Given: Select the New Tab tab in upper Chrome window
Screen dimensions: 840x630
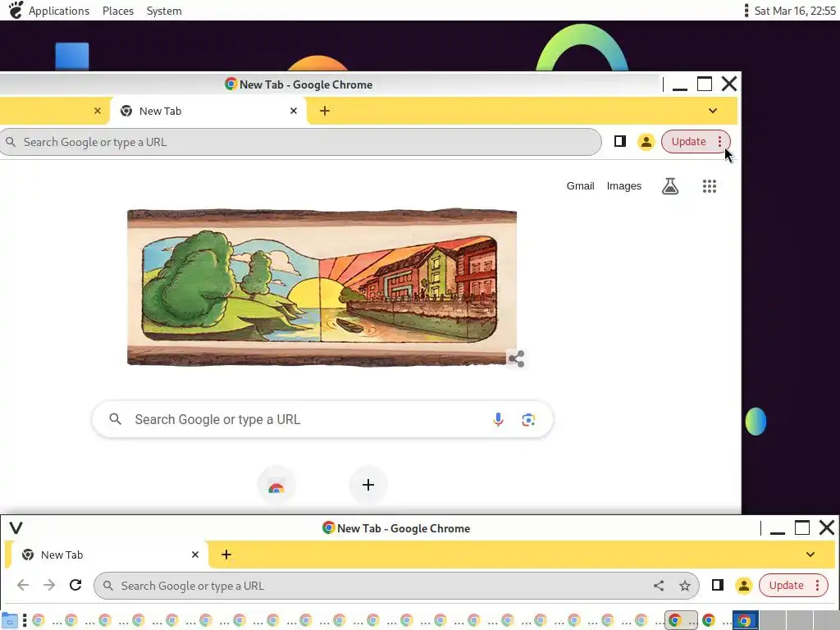Looking at the screenshot, I should [x=208, y=111].
